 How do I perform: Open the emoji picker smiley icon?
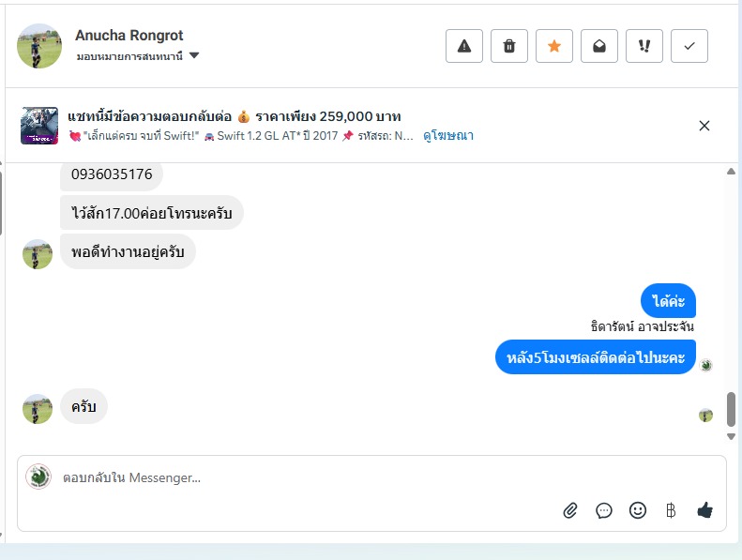tap(638, 510)
